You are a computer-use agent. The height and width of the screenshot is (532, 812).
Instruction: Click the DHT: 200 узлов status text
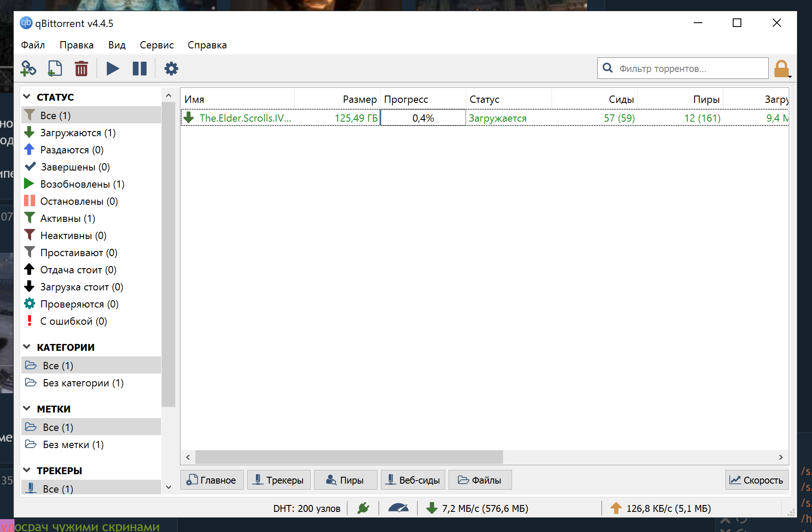307,508
